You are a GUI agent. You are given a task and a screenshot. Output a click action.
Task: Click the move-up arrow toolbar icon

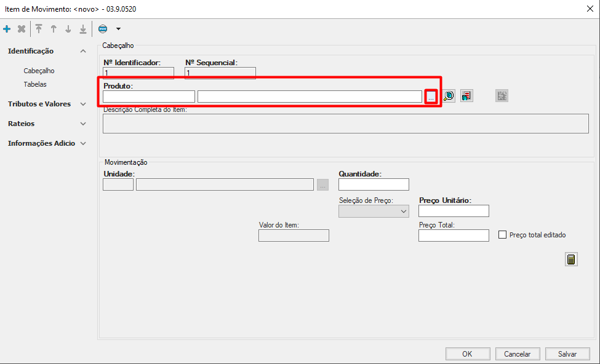(54, 29)
